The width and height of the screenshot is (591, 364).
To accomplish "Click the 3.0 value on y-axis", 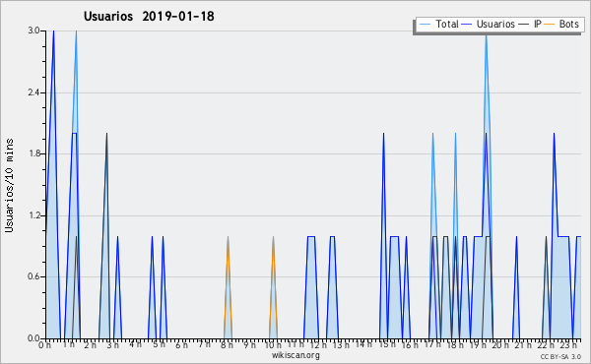I will tap(33, 30).
